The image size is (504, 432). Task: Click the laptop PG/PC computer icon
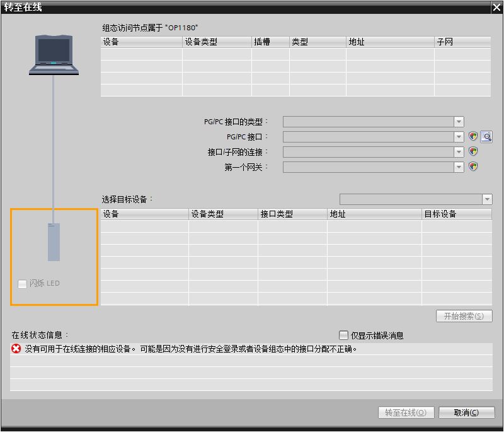[x=54, y=55]
